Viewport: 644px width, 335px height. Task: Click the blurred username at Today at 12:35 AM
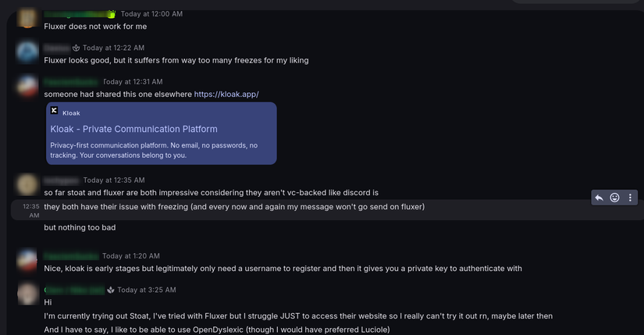[62, 180]
